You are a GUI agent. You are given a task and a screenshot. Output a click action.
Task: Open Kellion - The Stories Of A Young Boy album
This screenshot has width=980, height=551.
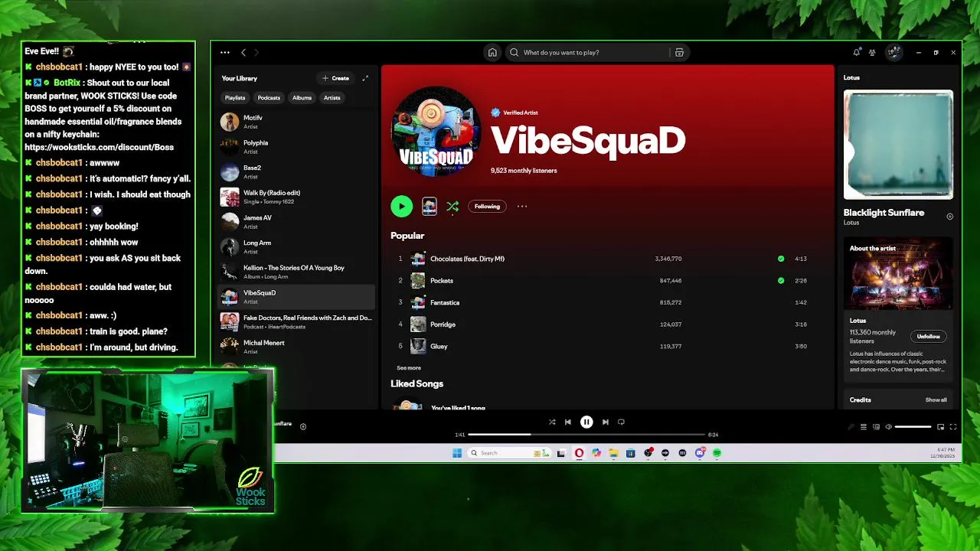(x=296, y=272)
